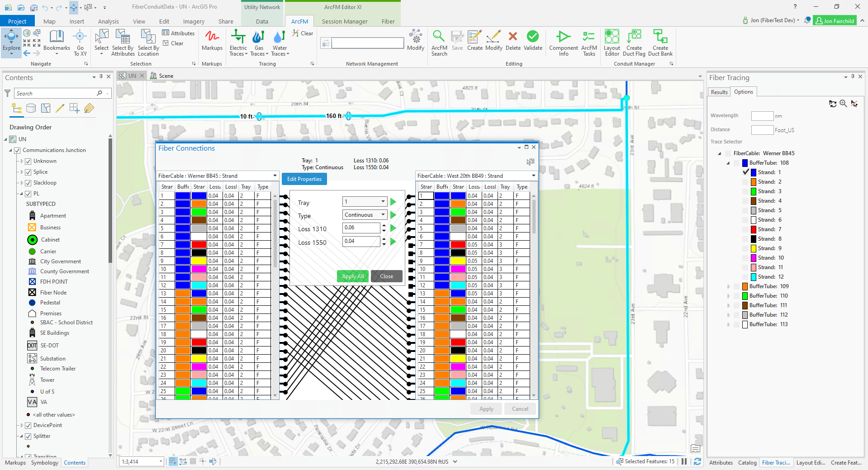868x470 pixels.
Task: Toggle the Communications Junction layer checkbox
Action: (17, 150)
